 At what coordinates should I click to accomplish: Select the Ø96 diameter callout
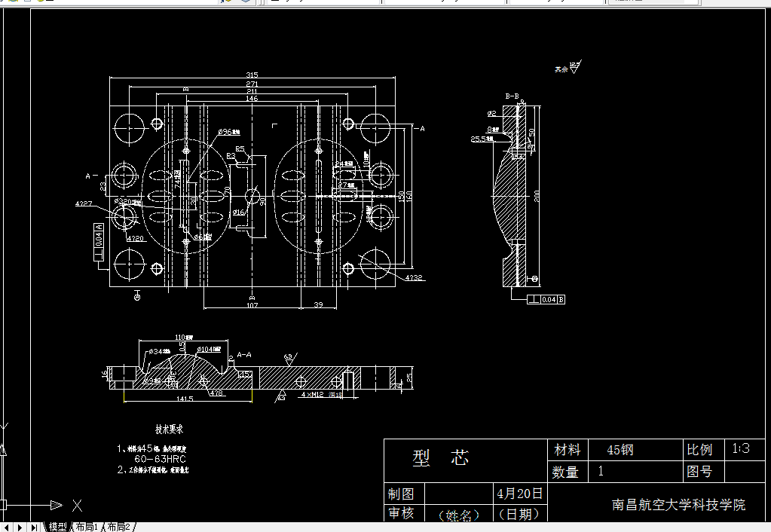click(228, 132)
